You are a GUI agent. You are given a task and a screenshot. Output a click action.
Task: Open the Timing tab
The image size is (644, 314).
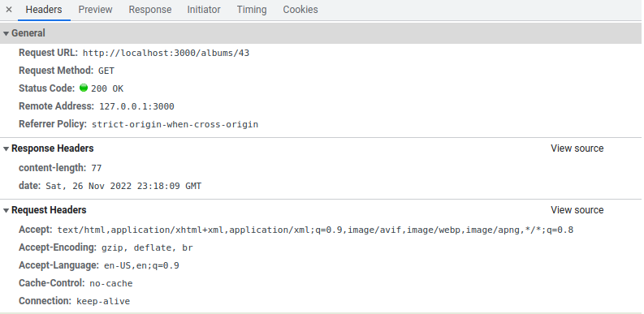coord(252,10)
